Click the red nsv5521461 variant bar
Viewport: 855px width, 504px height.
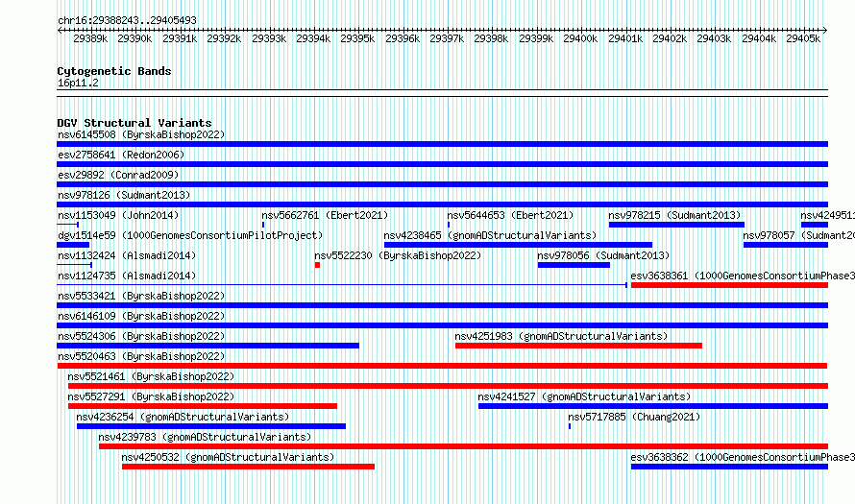click(x=449, y=386)
